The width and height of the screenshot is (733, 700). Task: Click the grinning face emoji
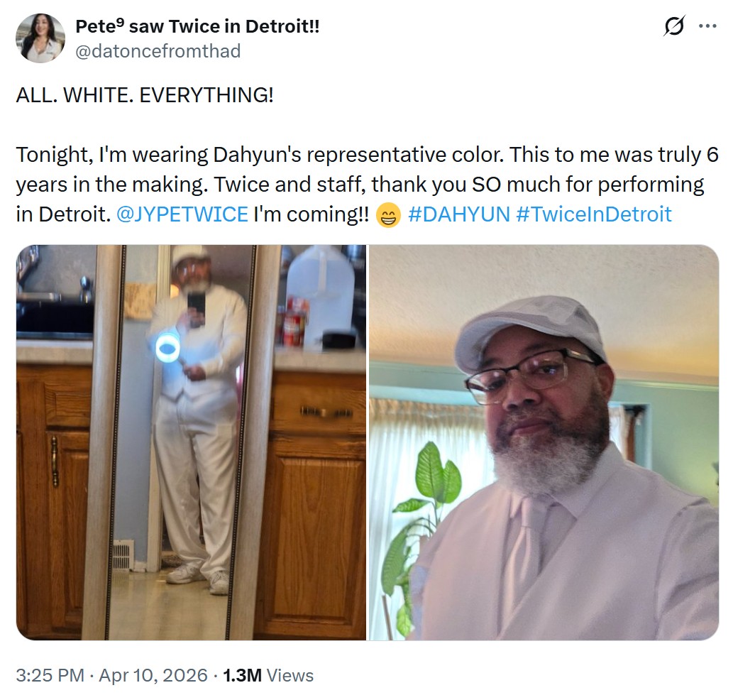pos(388,216)
